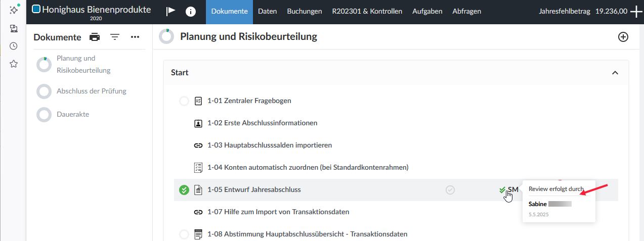644x241 pixels.
Task: Open 1-02 Erste Abschlussinformationen
Action: tap(263, 123)
